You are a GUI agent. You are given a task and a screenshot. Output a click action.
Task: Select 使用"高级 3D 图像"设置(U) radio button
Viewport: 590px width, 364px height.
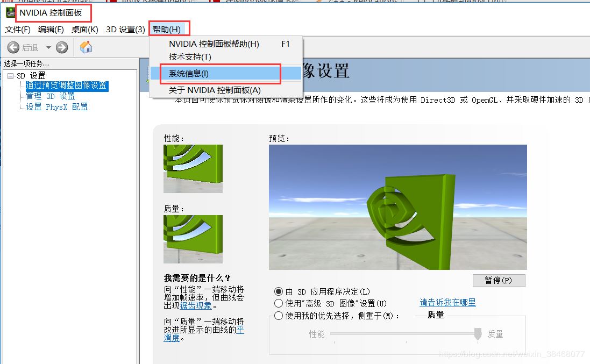[279, 303]
